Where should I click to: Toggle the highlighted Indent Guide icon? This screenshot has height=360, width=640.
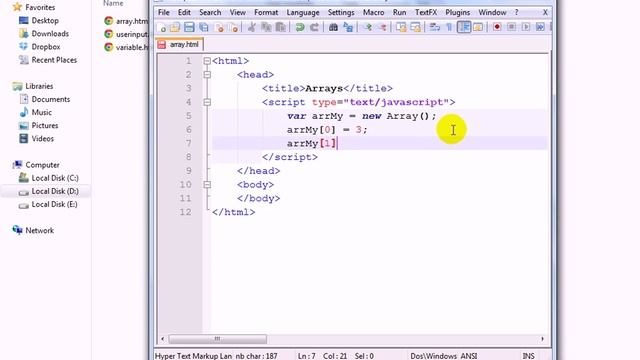coord(464,27)
